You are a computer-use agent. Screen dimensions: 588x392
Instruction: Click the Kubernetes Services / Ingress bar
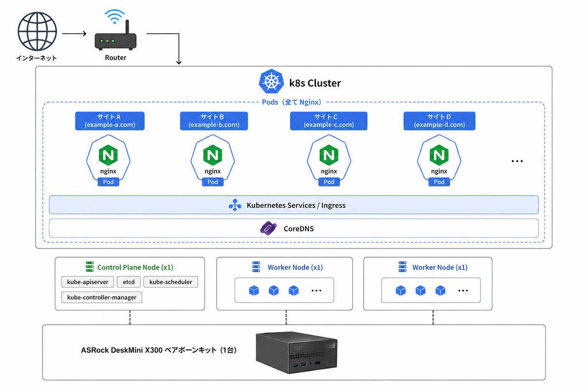click(x=294, y=205)
